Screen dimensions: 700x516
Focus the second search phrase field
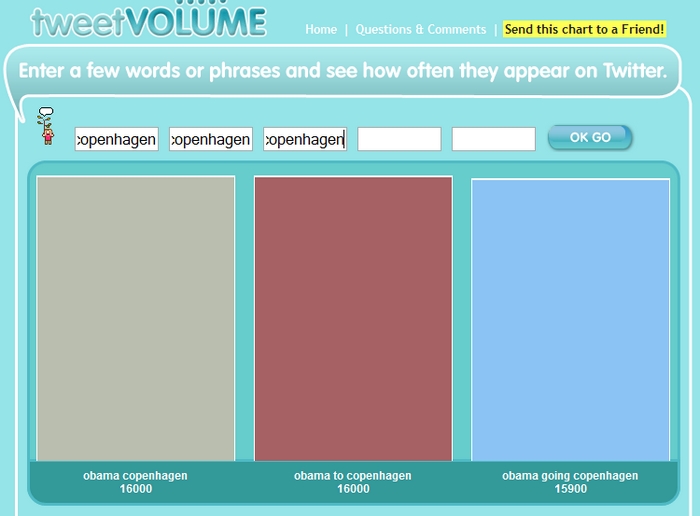coord(211,139)
